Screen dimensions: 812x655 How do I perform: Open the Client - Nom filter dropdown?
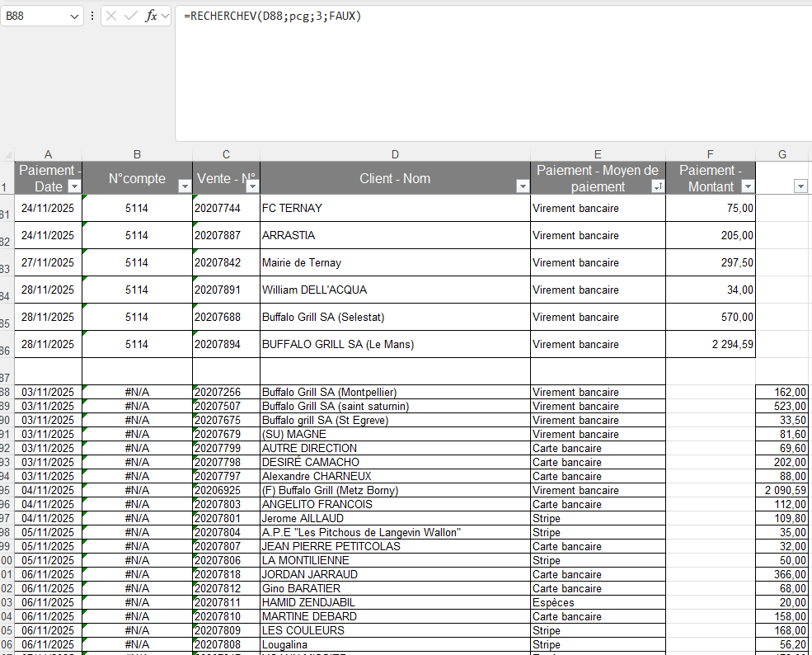tap(523, 186)
